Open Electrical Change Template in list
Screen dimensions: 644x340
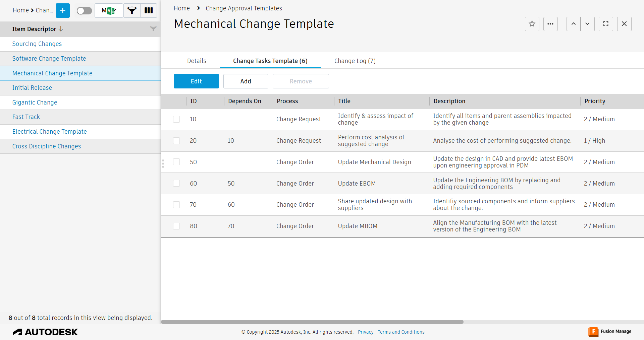pos(50,132)
